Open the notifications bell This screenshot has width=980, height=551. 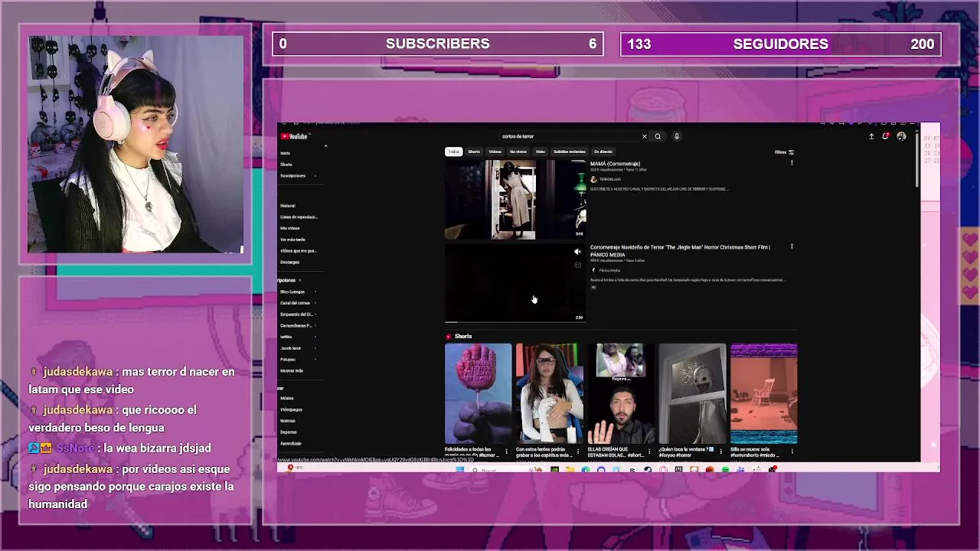point(886,136)
